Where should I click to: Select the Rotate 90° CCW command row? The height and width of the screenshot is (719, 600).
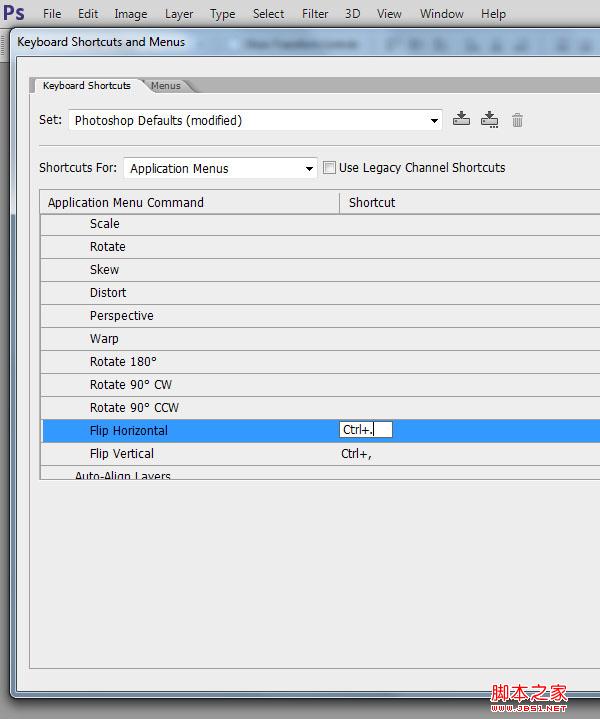coord(320,408)
